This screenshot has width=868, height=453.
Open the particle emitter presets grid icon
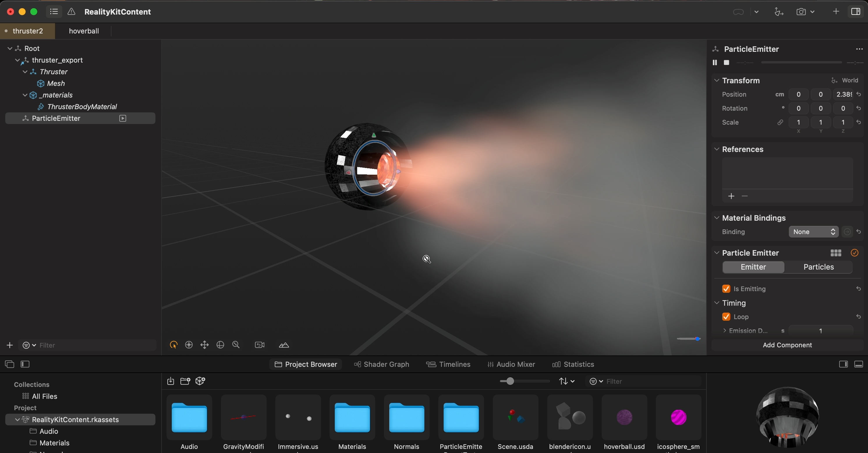pos(836,253)
